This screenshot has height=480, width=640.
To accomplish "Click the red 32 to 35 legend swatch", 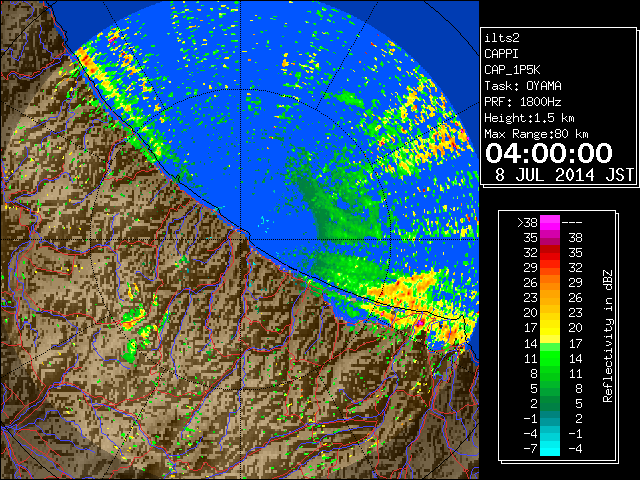I will 550,253.
